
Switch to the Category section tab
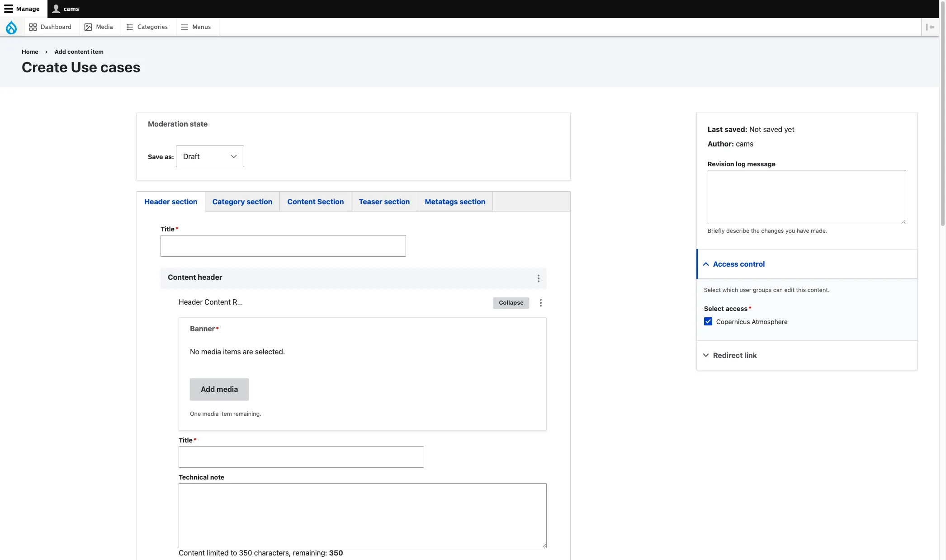point(242,202)
